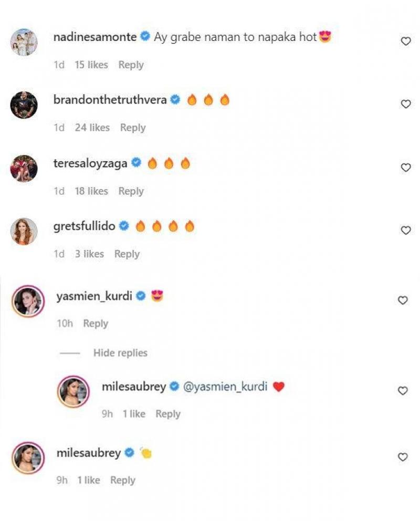
Task: Open teresaloyzaga's profile photo
Action: [24, 168]
